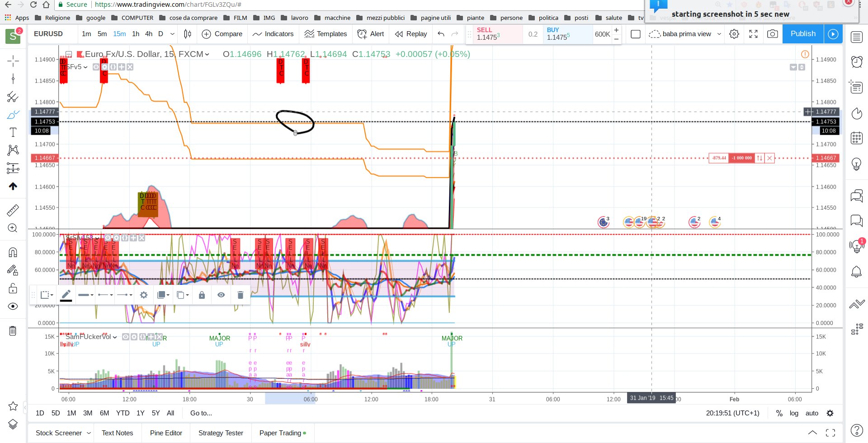Open the economic calendar panel
Screen dimensions: 868x443
click(857, 138)
